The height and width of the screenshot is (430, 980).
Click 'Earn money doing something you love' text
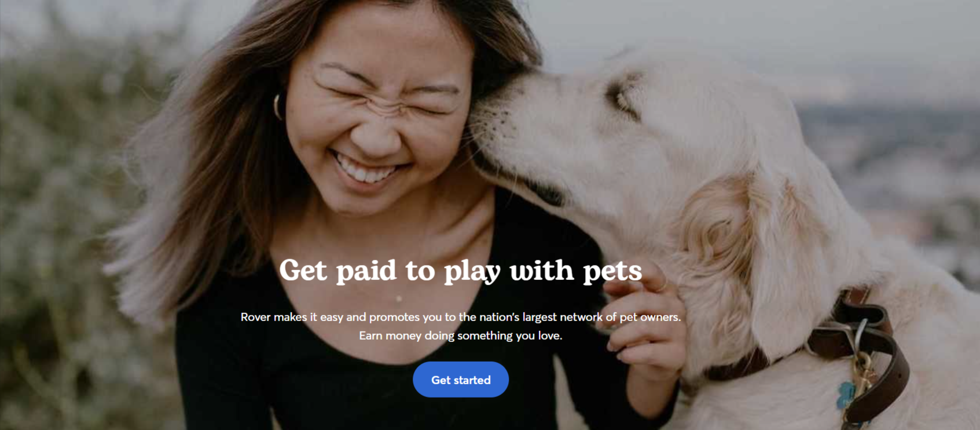pos(461,336)
